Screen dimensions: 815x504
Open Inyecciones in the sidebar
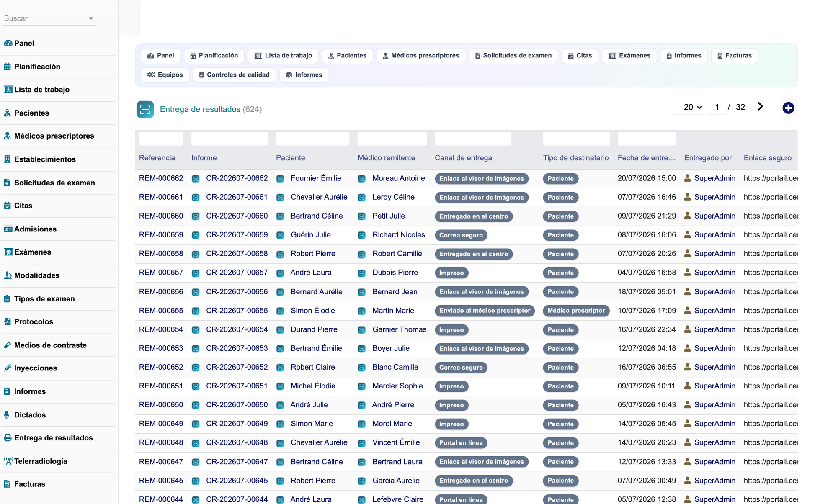[35, 368]
